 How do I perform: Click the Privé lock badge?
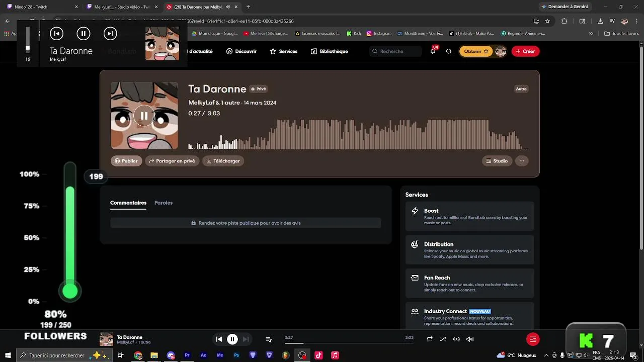point(259,89)
